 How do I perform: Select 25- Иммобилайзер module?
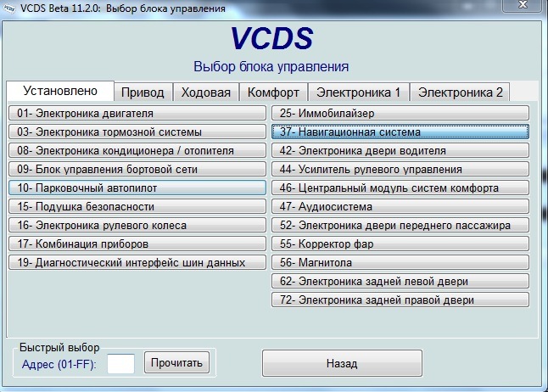[x=400, y=113]
